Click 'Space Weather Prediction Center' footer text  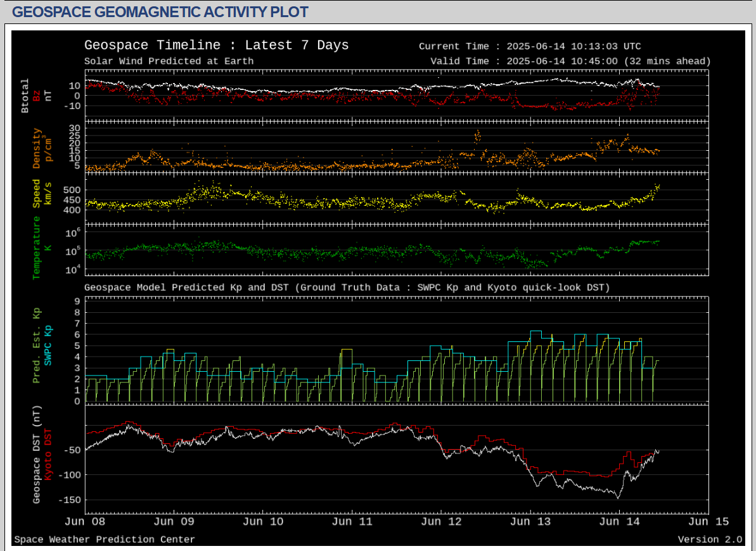coord(105,540)
